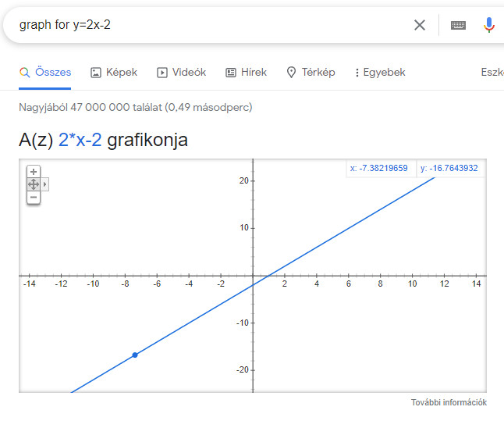Image resolution: width=504 pixels, height=421 pixels.
Task: Select the pan/move arrows graph control
Action: [x=34, y=184]
